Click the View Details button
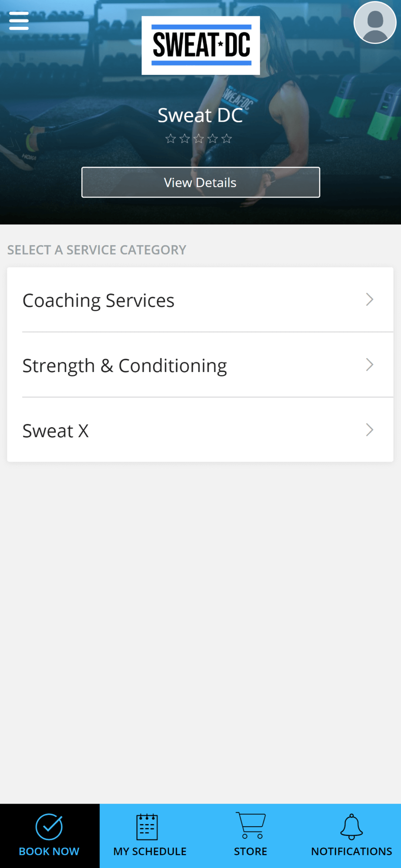Image resolution: width=401 pixels, height=868 pixels. [200, 182]
